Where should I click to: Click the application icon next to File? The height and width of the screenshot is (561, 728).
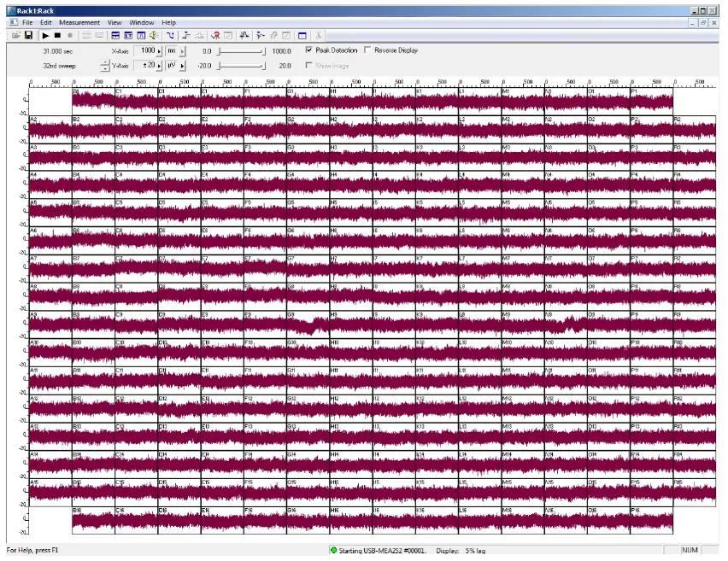[14, 22]
